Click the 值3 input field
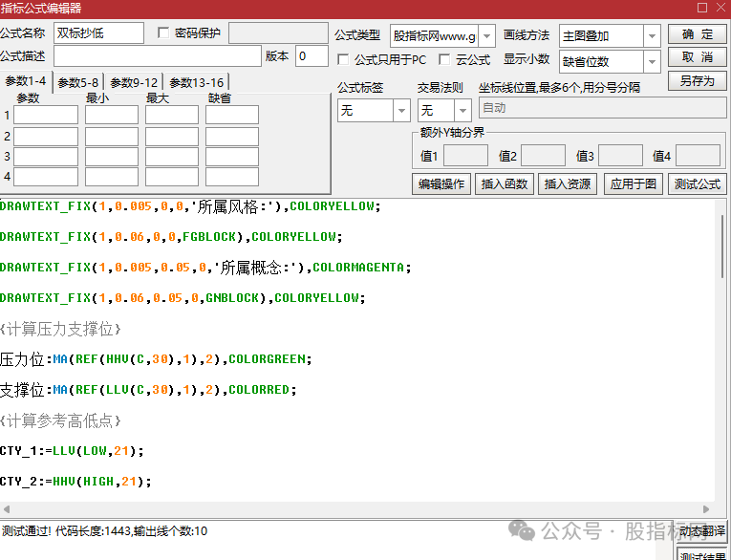 (x=620, y=155)
